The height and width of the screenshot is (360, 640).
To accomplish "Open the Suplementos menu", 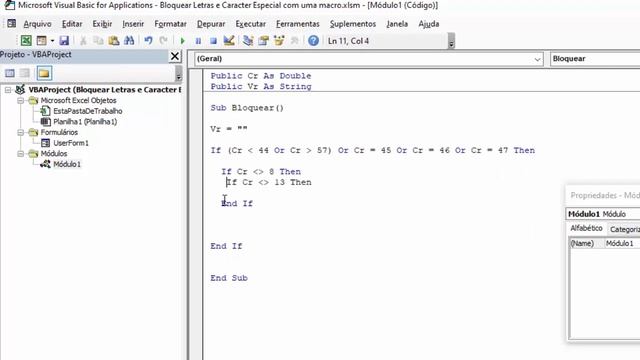I will click(353, 24).
